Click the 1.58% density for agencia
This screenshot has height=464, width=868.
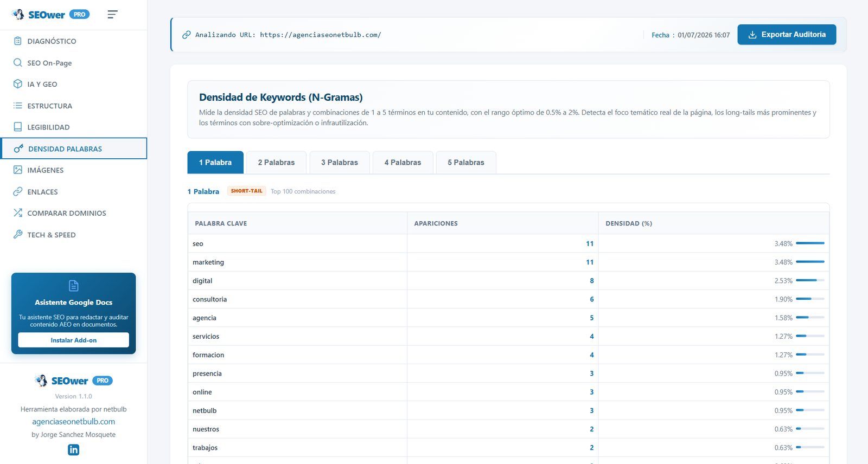click(783, 318)
